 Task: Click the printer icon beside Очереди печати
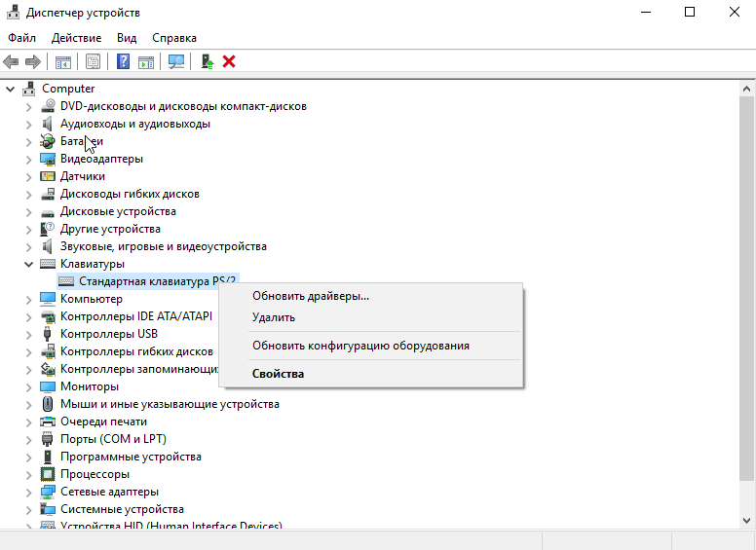click(48, 422)
